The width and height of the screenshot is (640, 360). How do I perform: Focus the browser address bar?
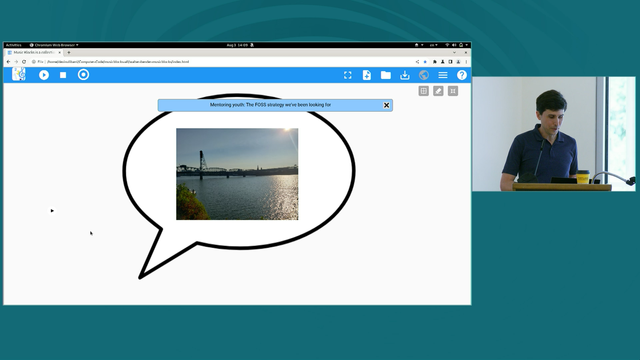click(229, 62)
